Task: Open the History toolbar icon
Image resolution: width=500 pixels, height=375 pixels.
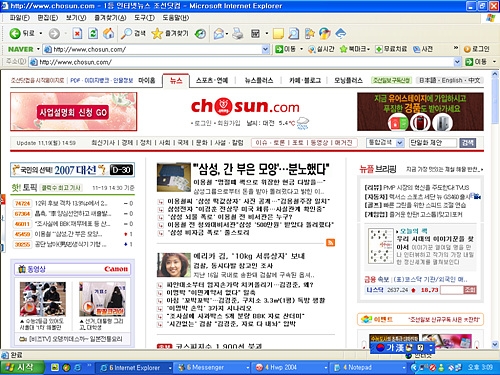Action: (x=200, y=33)
